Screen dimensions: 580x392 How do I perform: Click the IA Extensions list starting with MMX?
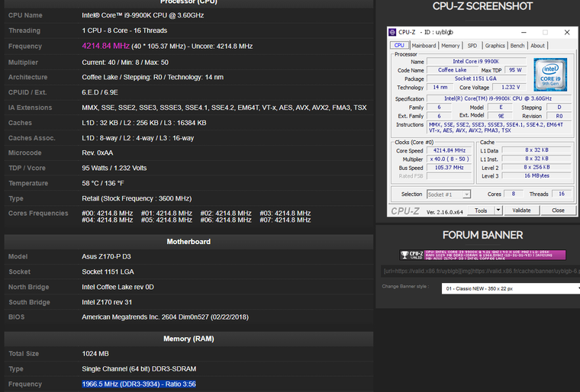click(x=224, y=108)
